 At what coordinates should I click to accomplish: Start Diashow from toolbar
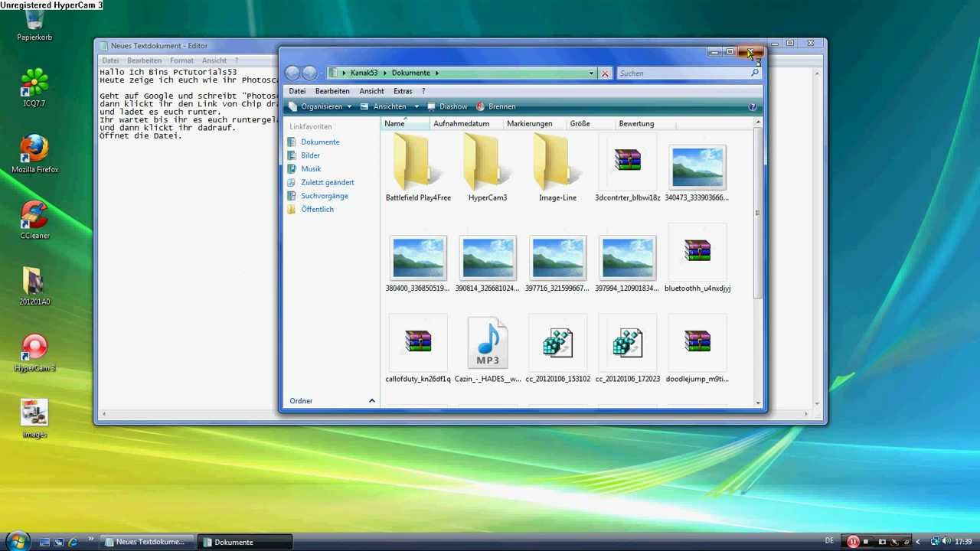click(447, 106)
